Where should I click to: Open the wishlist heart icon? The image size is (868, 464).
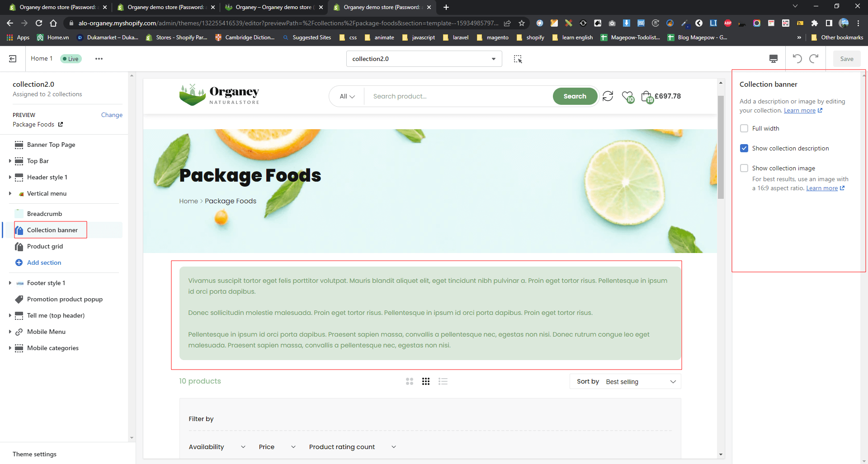pyautogui.click(x=627, y=96)
